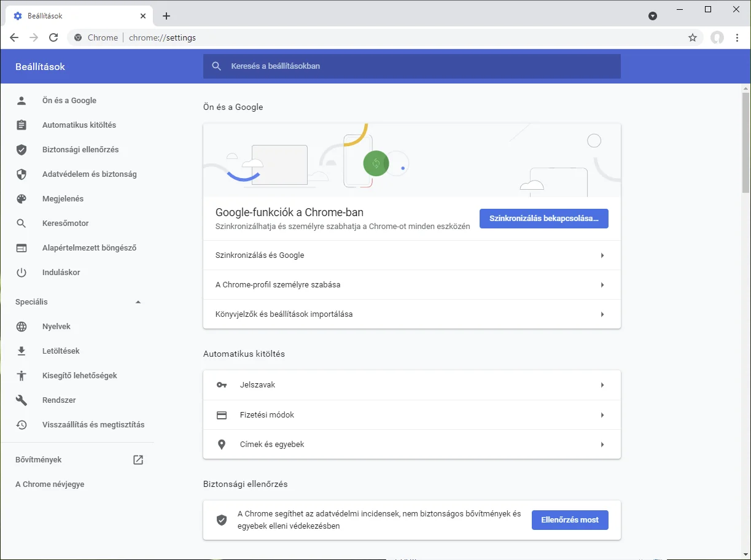Bookmark this page with the star icon
This screenshot has width=751, height=560.
[693, 37]
